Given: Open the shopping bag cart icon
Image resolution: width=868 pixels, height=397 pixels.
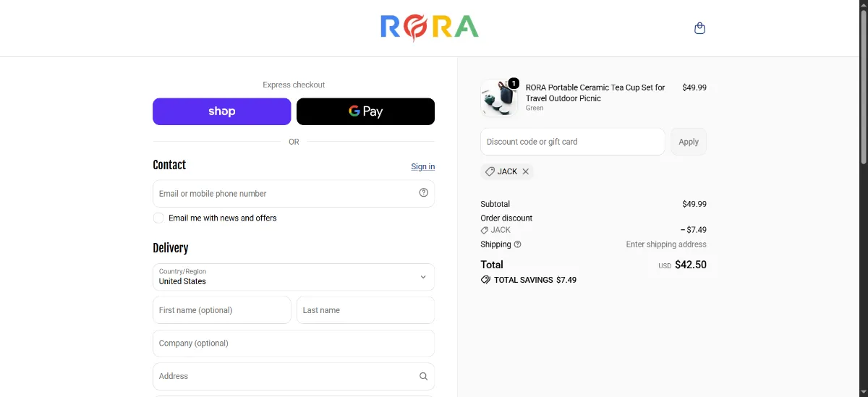Looking at the screenshot, I should coord(699,28).
